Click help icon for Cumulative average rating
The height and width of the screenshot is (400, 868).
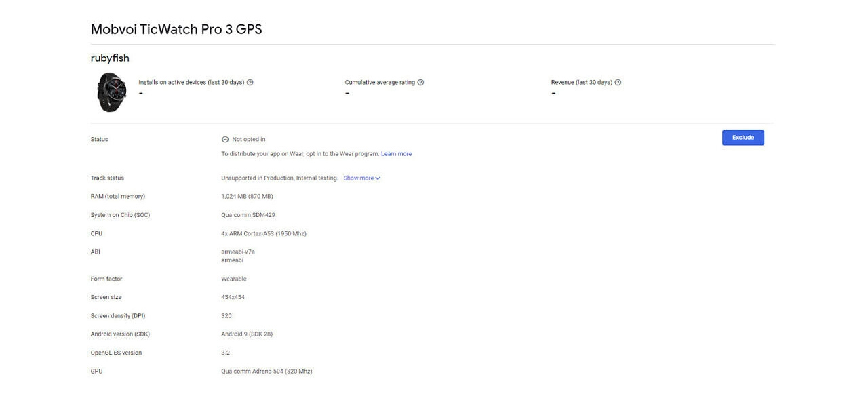coord(420,83)
